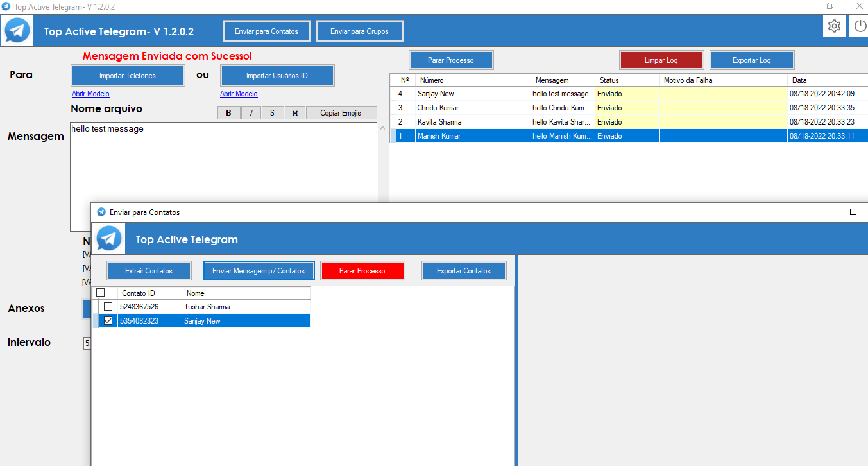Screen dimensions: 868x466
Task: Restore down the main window
Action: (x=830, y=6)
